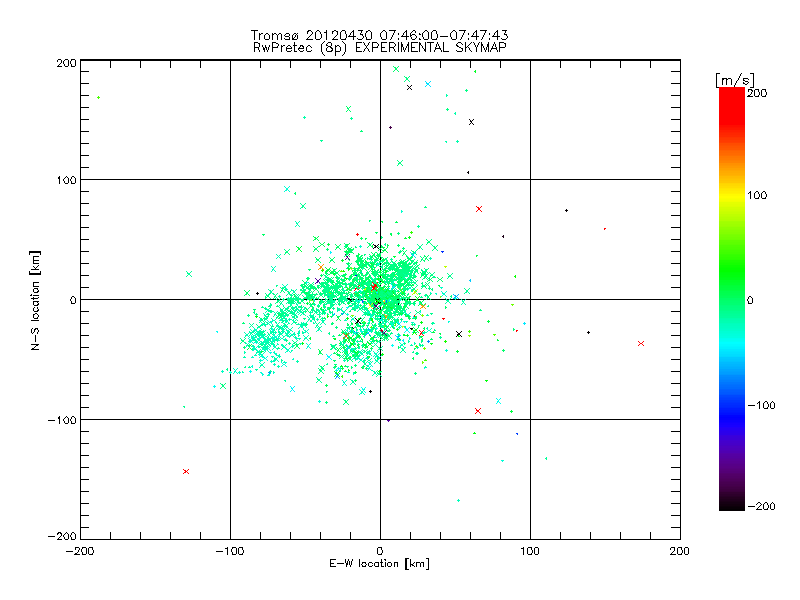This screenshot has width=800, height=600.
Task: Click the '[m/s]' colorbar unit label
Action: (734, 80)
